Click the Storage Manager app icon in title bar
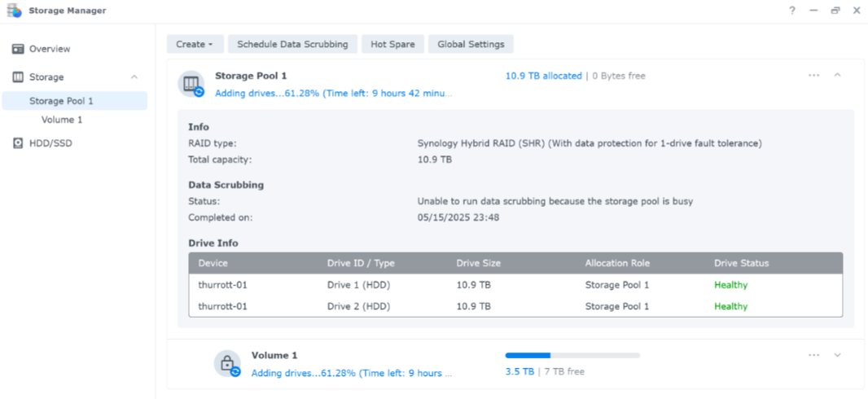Viewport: 868px width, 399px height. coord(14,11)
